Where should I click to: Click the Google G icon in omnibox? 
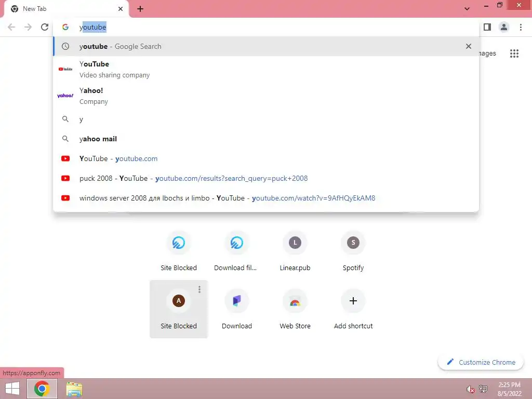(x=65, y=27)
